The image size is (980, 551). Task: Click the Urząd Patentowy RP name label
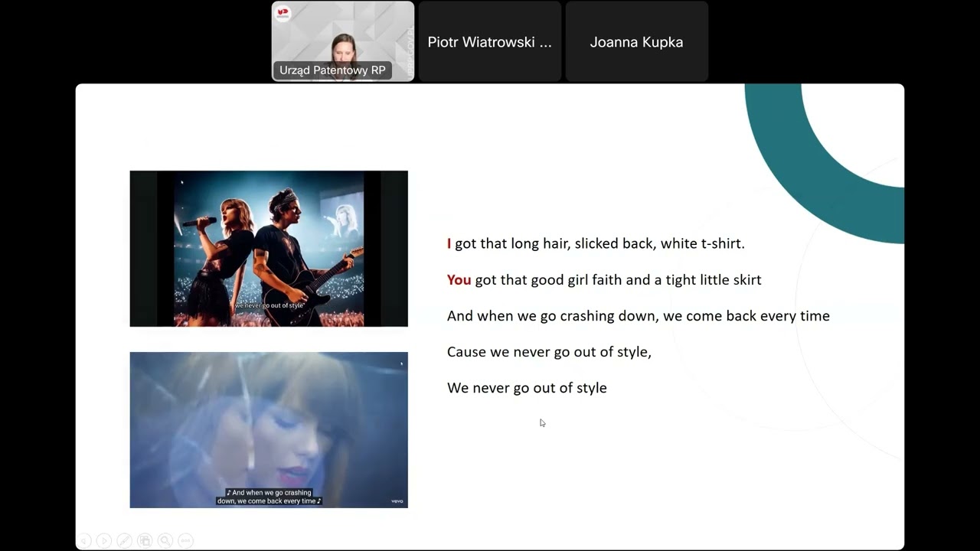point(332,70)
